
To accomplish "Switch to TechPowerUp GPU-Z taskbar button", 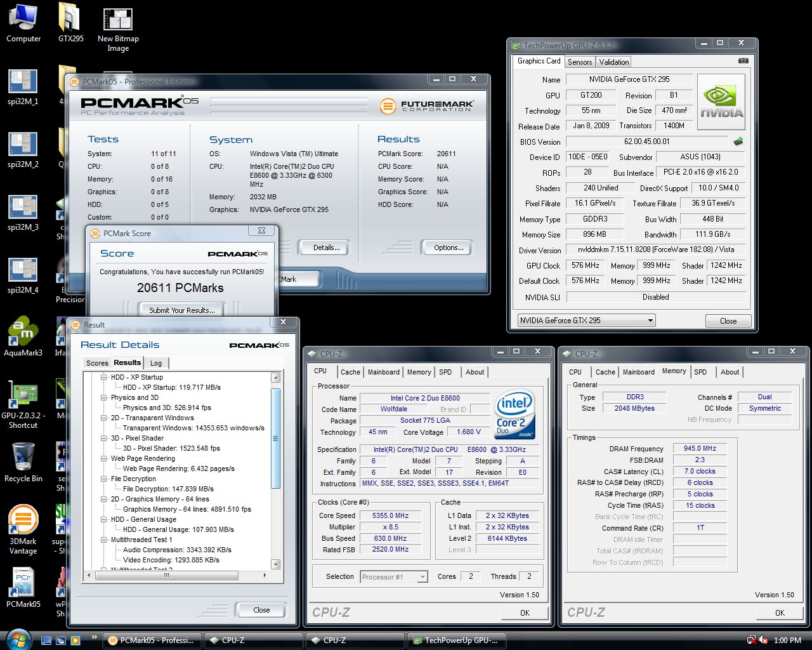I will (457, 640).
